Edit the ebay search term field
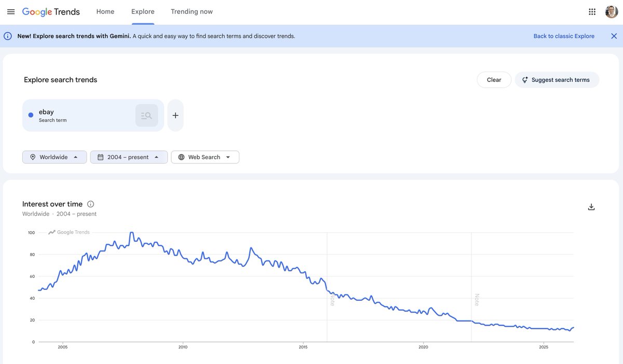 coord(93,116)
